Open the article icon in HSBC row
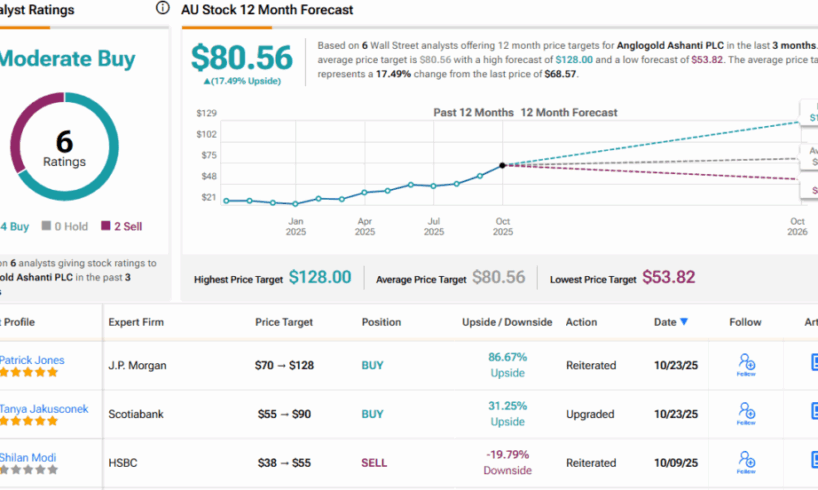 coord(813,461)
